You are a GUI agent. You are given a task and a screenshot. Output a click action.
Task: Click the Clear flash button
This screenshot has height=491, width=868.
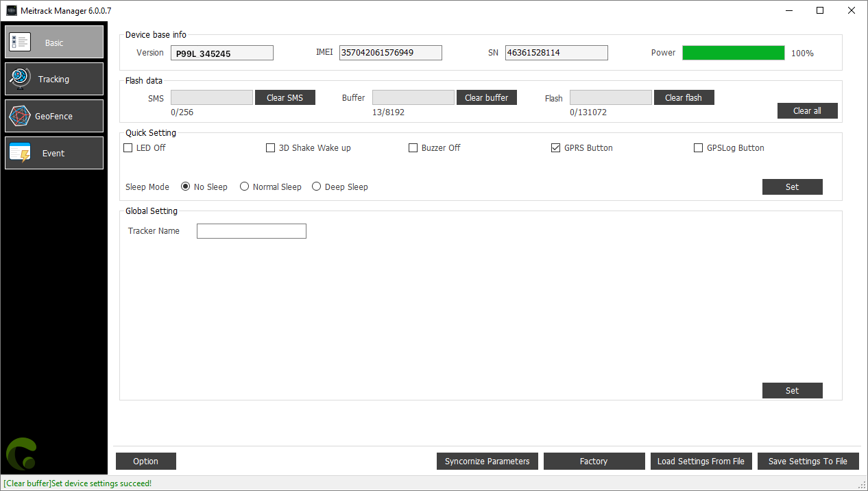point(684,97)
